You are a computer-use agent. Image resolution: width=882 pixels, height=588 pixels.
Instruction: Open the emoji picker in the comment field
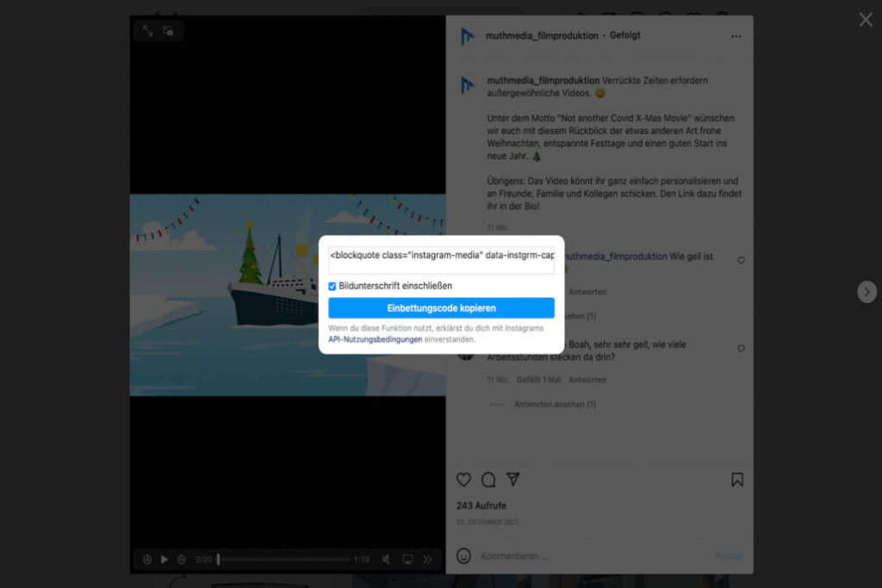pyautogui.click(x=463, y=556)
